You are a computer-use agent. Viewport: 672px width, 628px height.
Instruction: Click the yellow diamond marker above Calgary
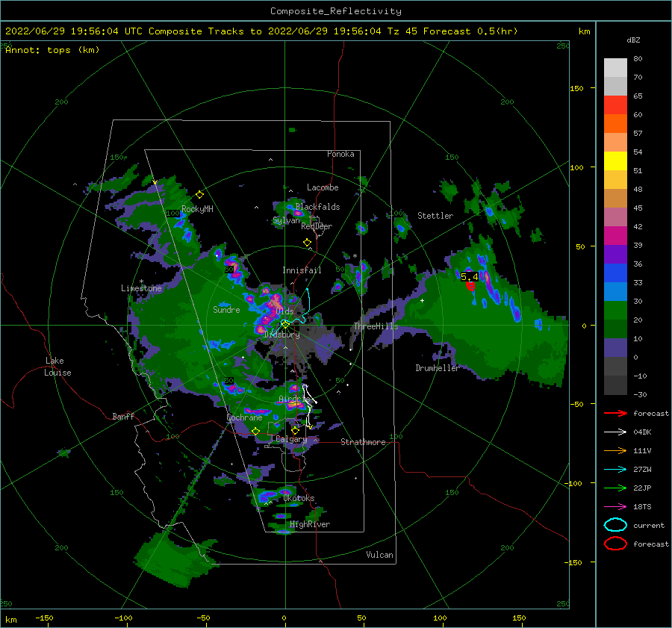click(x=295, y=430)
